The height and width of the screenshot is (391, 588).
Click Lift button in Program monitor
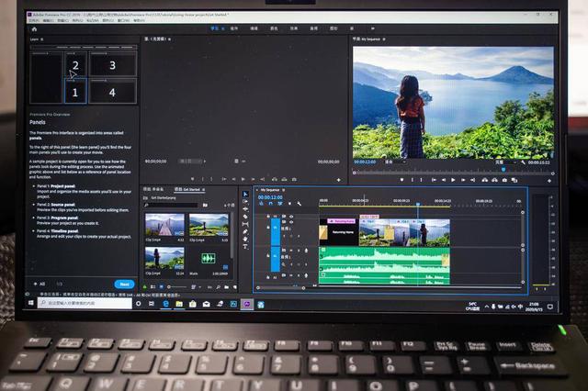pyautogui.click(x=485, y=180)
